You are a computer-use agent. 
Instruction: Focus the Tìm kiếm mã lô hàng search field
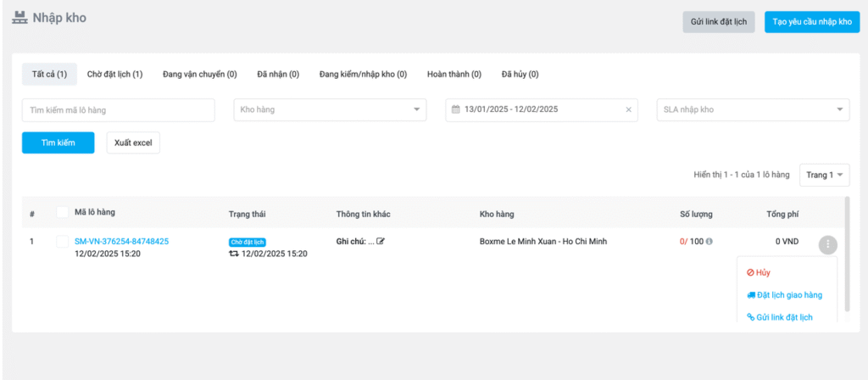point(119,109)
